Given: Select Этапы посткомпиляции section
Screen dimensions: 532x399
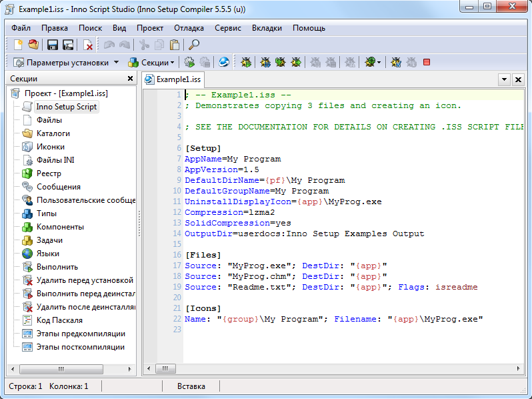Looking at the screenshot, I should [x=81, y=347].
